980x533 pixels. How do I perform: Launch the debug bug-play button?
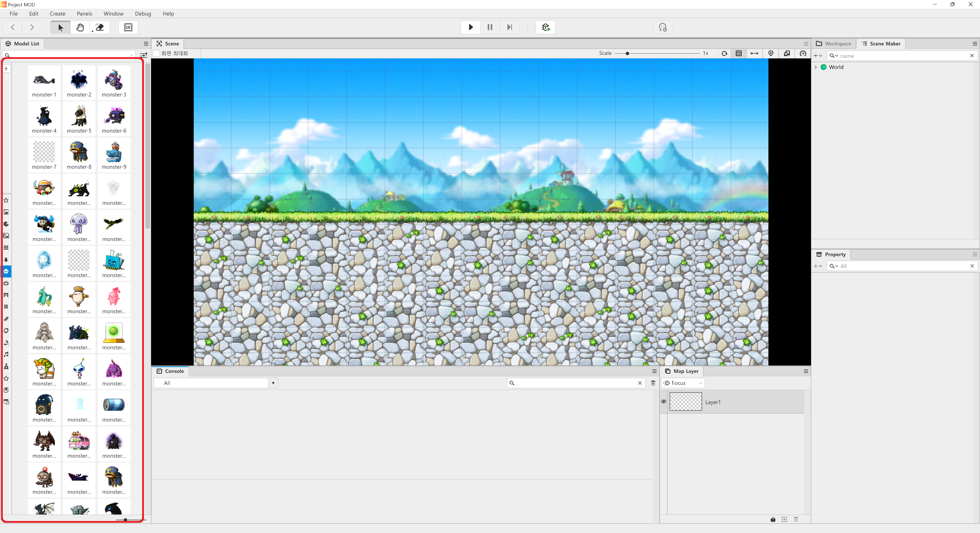click(546, 27)
